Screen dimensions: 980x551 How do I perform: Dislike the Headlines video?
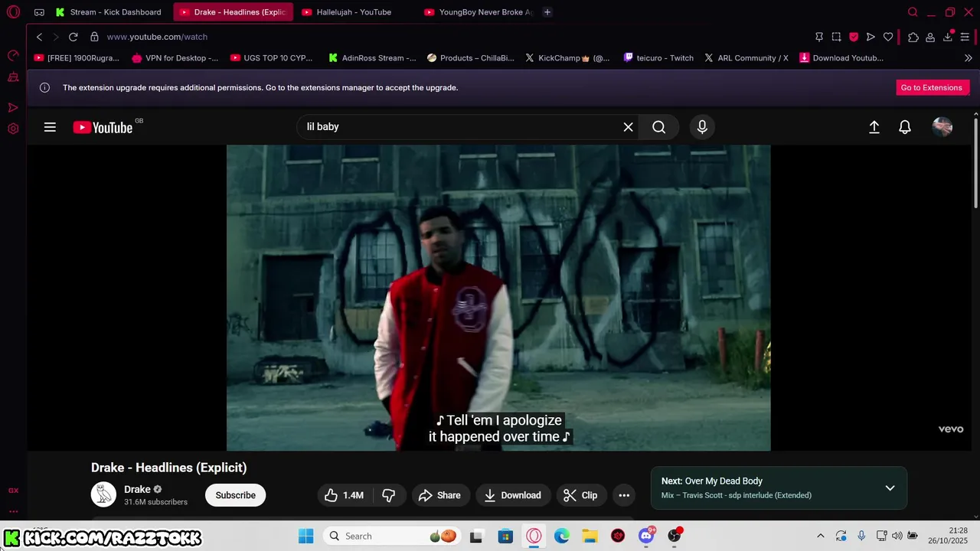click(389, 495)
